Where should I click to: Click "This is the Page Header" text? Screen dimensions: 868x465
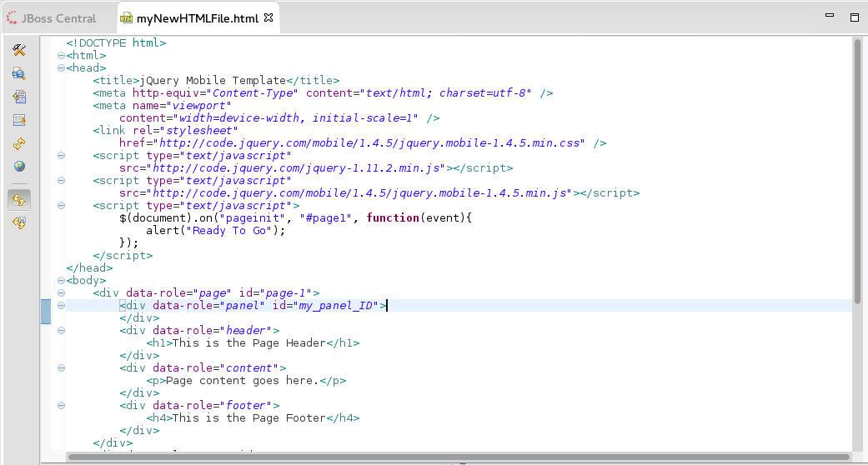pos(249,343)
